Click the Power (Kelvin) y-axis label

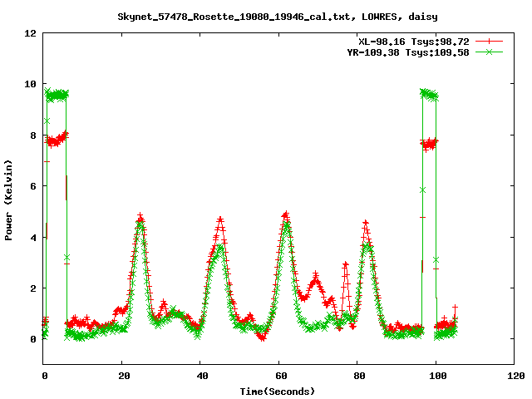click(x=8, y=200)
